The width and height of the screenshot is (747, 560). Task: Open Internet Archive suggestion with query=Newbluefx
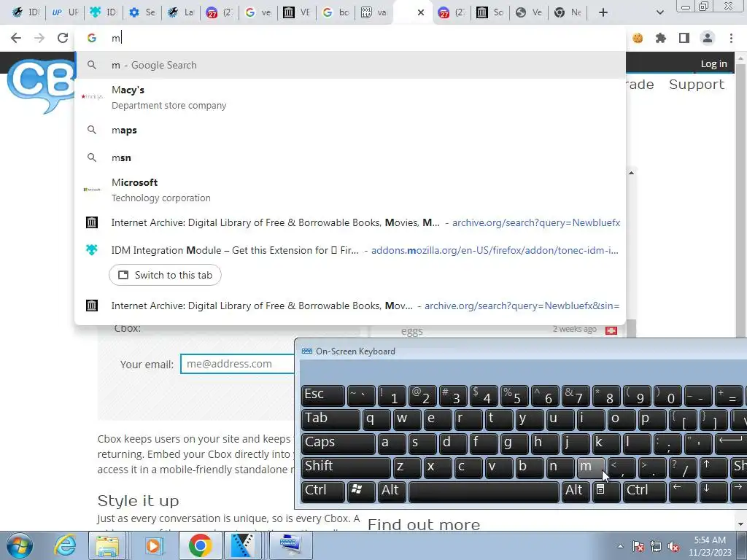click(x=350, y=222)
